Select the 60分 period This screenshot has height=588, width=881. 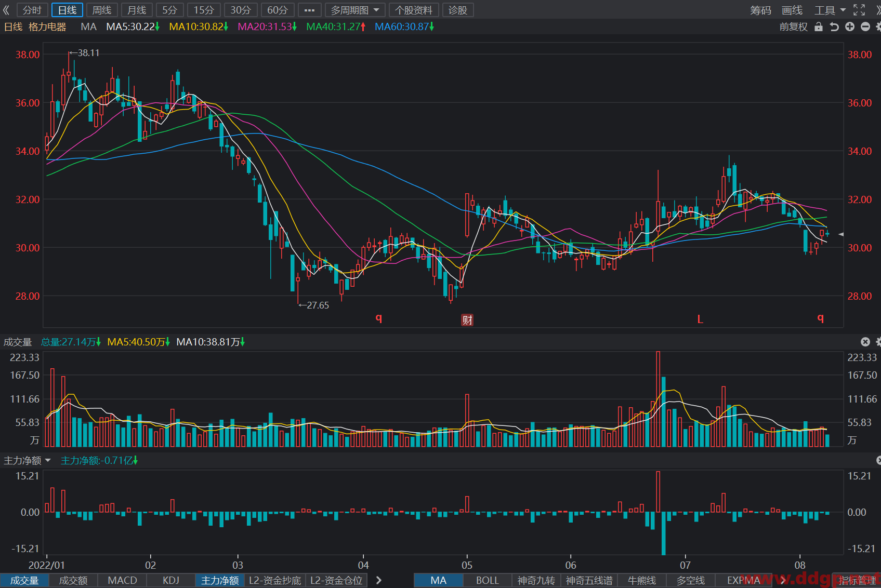[x=278, y=10]
